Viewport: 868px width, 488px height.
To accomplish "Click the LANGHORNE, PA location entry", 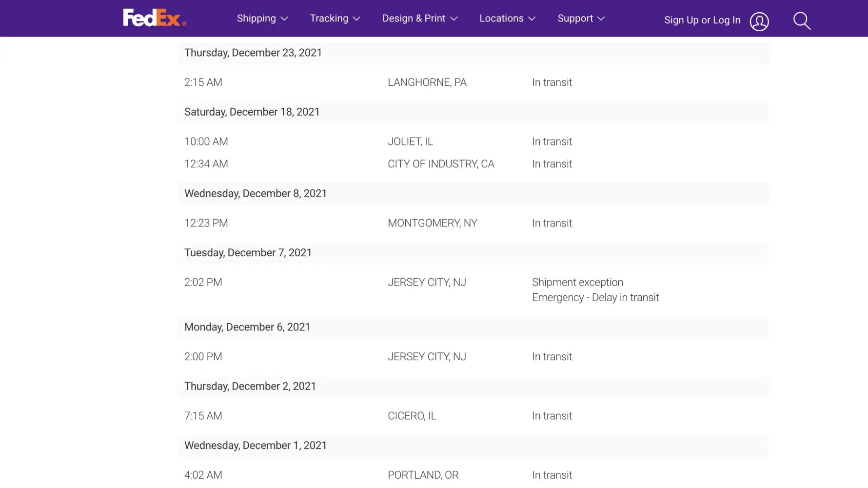I will [x=427, y=82].
